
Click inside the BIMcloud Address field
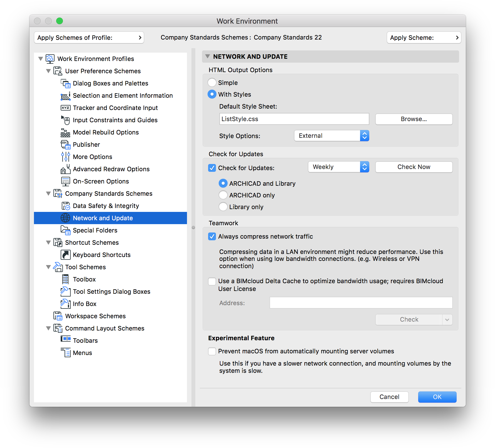coord(361,303)
